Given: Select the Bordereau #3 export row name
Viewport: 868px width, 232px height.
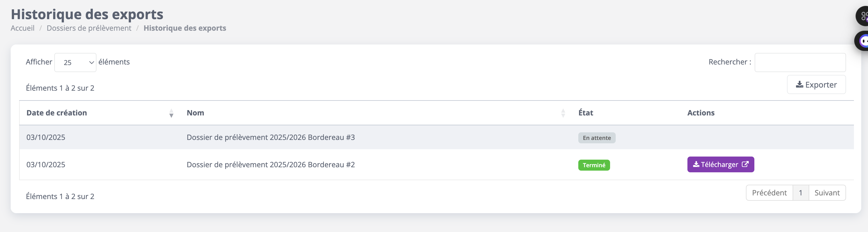Looking at the screenshot, I should pos(271,137).
